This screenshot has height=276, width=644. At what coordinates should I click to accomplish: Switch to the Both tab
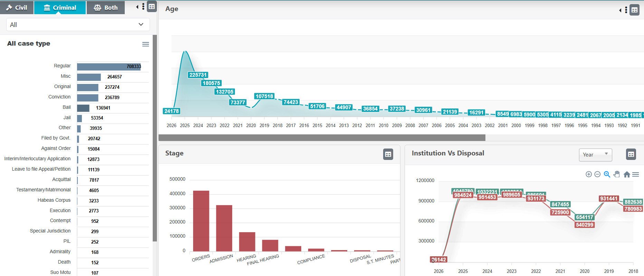[x=106, y=8]
